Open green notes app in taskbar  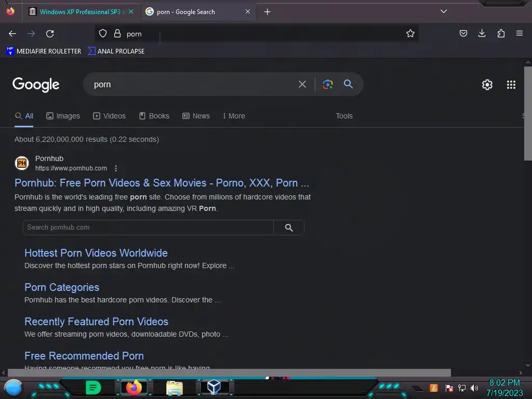click(94, 388)
